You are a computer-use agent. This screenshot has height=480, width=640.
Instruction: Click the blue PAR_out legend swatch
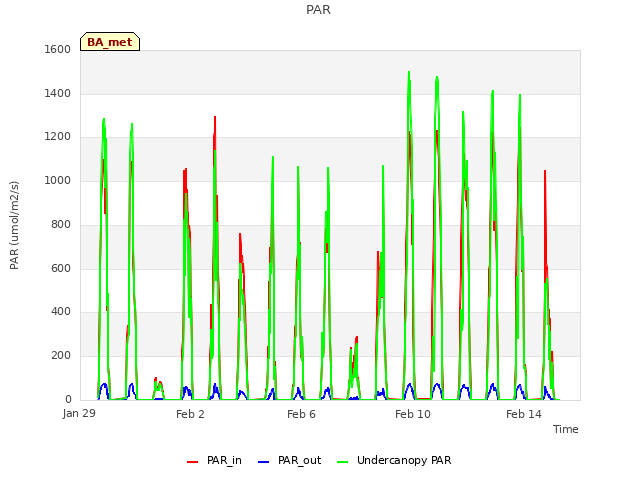pyautogui.click(x=264, y=462)
